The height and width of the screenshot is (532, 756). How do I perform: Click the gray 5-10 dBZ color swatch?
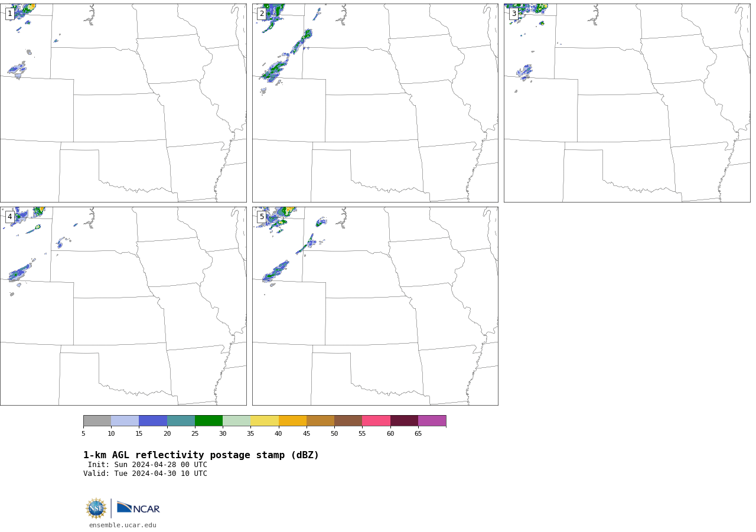[x=97, y=421]
